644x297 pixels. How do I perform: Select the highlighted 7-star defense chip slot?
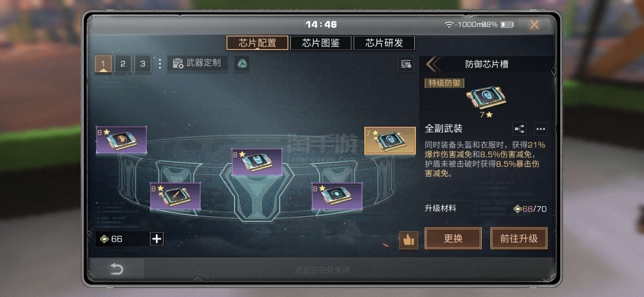click(390, 141)
